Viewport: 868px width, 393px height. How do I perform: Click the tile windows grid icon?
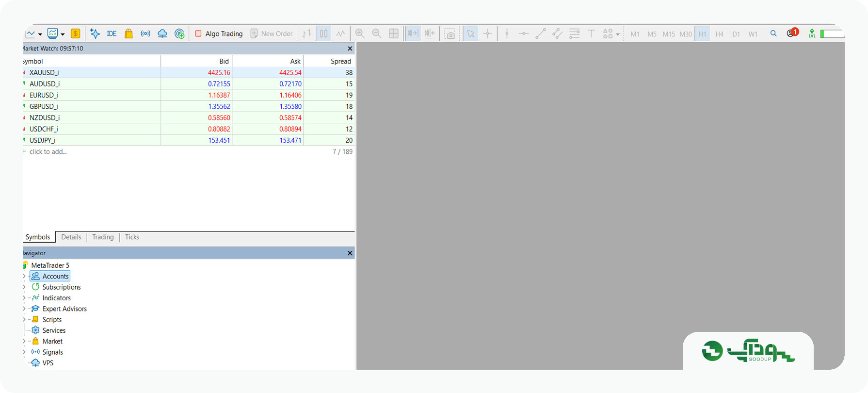point(394,33)
